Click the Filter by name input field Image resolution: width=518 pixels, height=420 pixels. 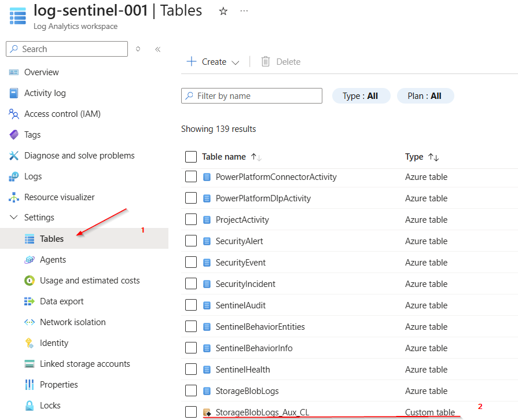click(x=252, y=96)
